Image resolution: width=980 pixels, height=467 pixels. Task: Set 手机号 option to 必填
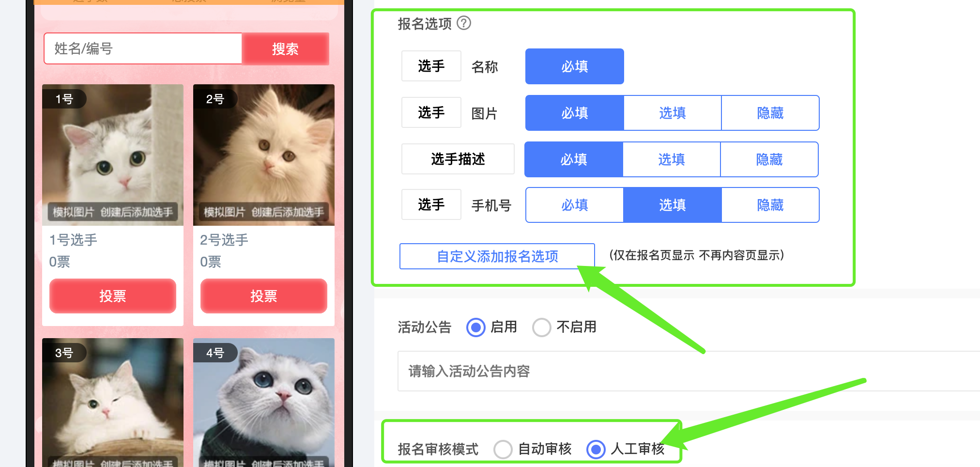pos(575,205)
